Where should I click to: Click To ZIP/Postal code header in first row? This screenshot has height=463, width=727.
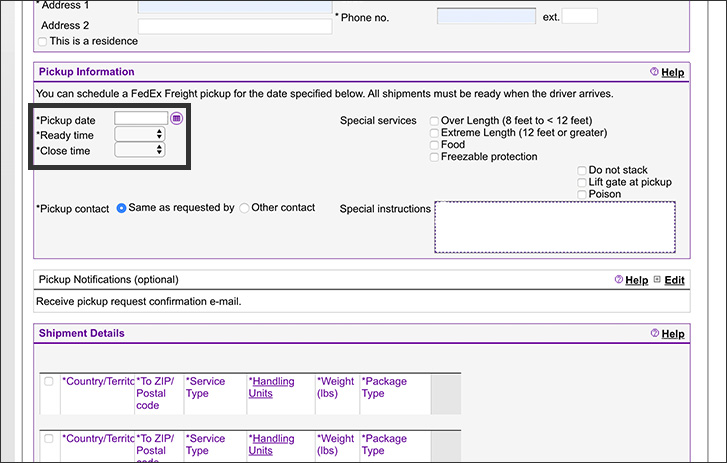[155, 393]
